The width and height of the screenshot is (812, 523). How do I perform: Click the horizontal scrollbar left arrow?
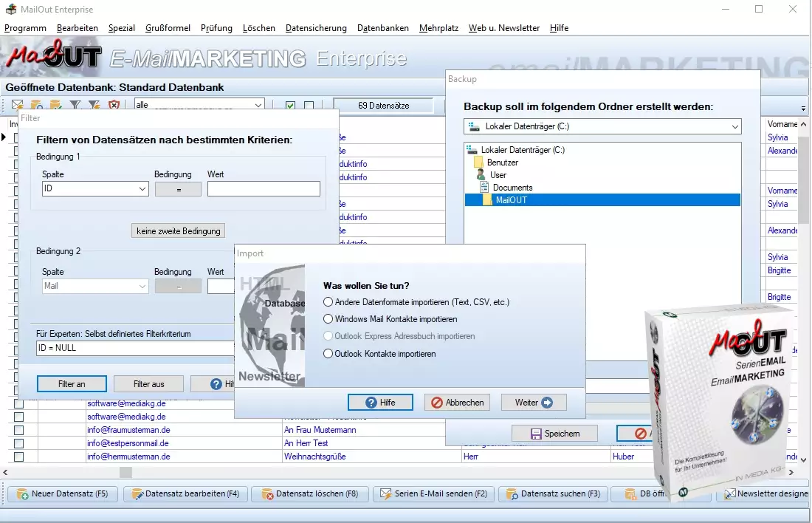pos(5,472)
